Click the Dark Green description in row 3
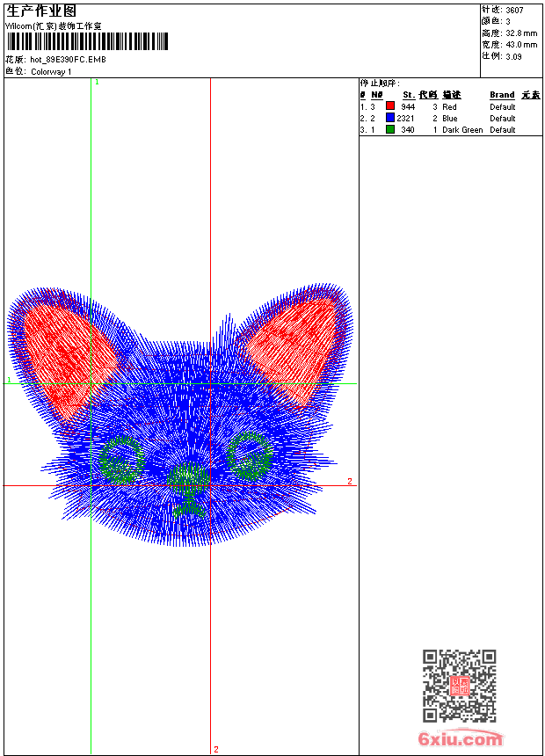545x756 pixels. (x=462, y=130)
